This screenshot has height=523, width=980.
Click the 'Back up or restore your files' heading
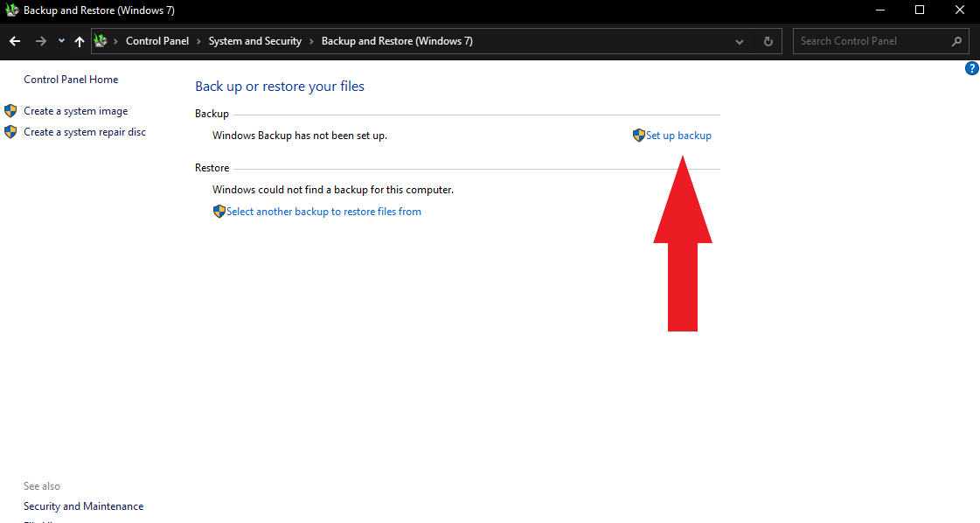coord(280,87)
